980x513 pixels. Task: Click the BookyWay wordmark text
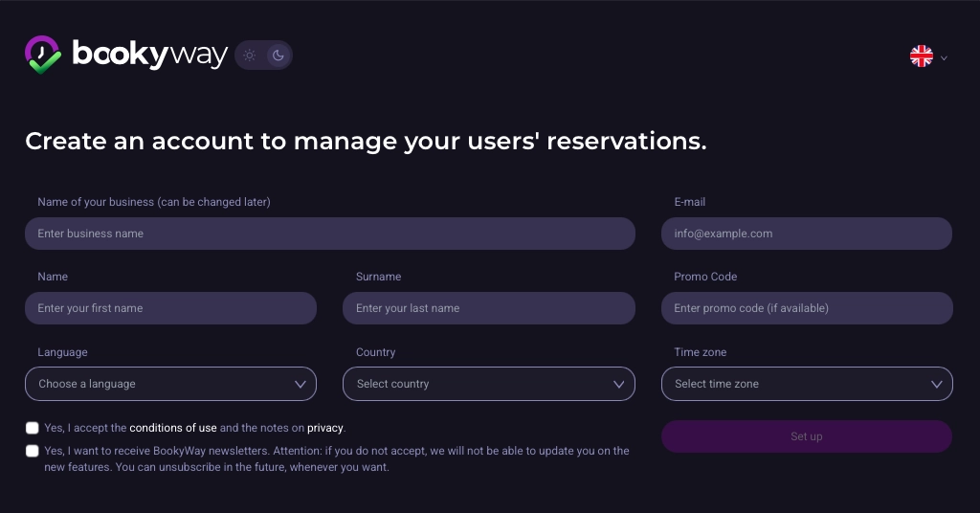click(x=149, y=56)
